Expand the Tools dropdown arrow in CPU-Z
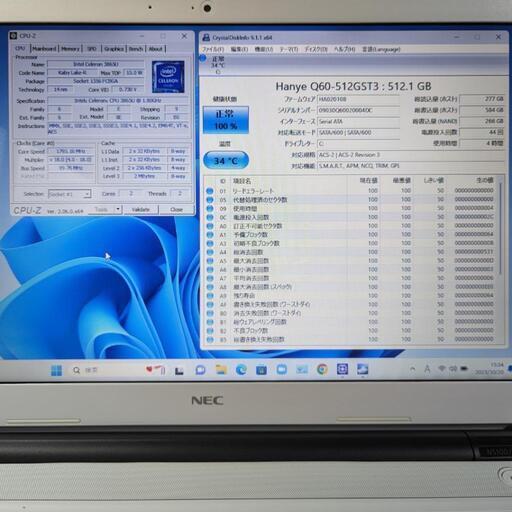Image resolution: width=512 pixels, height=512 pixels. 118,209
